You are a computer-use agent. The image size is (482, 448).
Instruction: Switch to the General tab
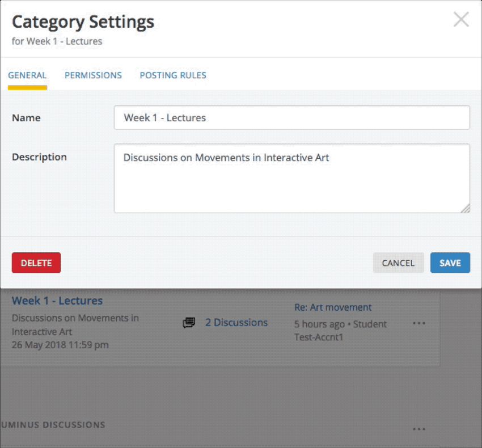[27, 75]
